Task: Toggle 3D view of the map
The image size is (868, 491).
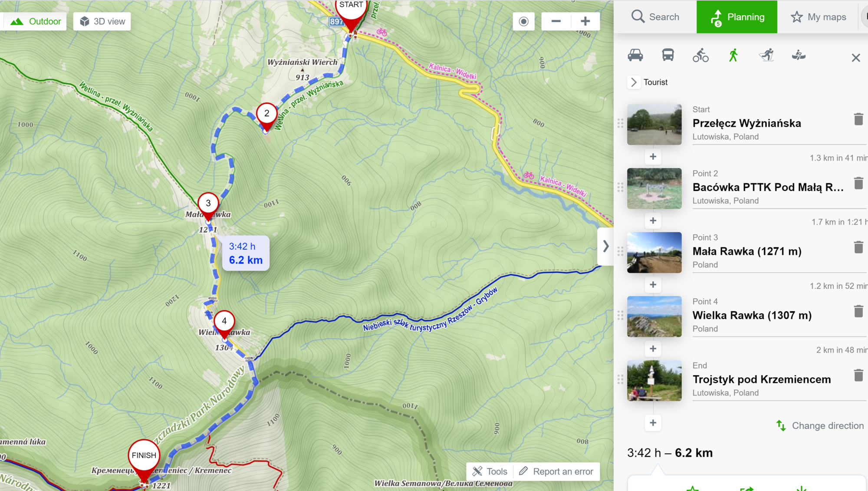Action: tap(102, 21)
